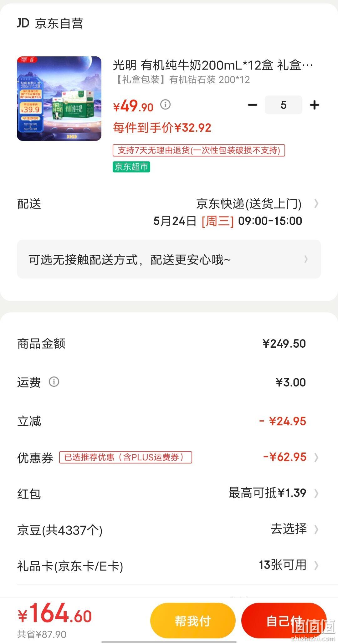Tap the quantity field showing 5

[x=284, y=105]
